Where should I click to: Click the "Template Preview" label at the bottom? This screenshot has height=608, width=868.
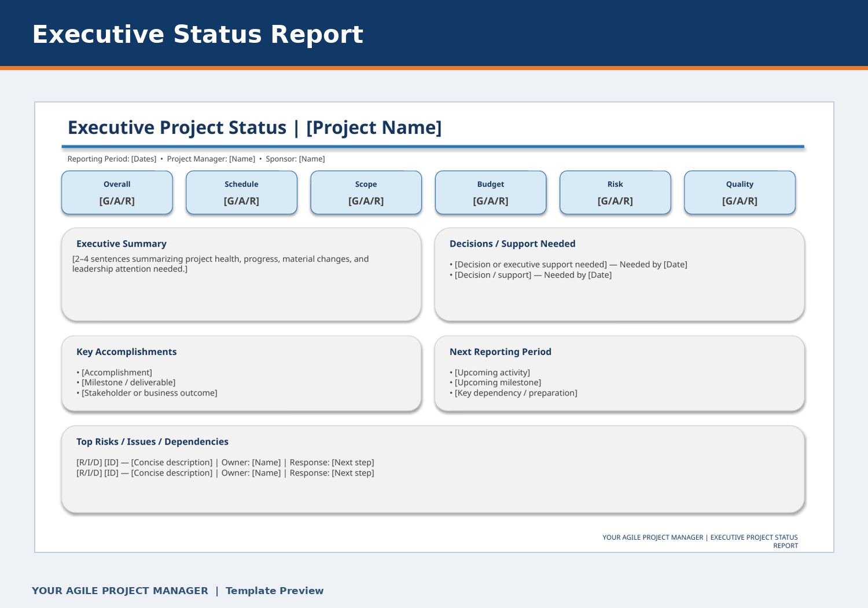[x=274, y=591]
